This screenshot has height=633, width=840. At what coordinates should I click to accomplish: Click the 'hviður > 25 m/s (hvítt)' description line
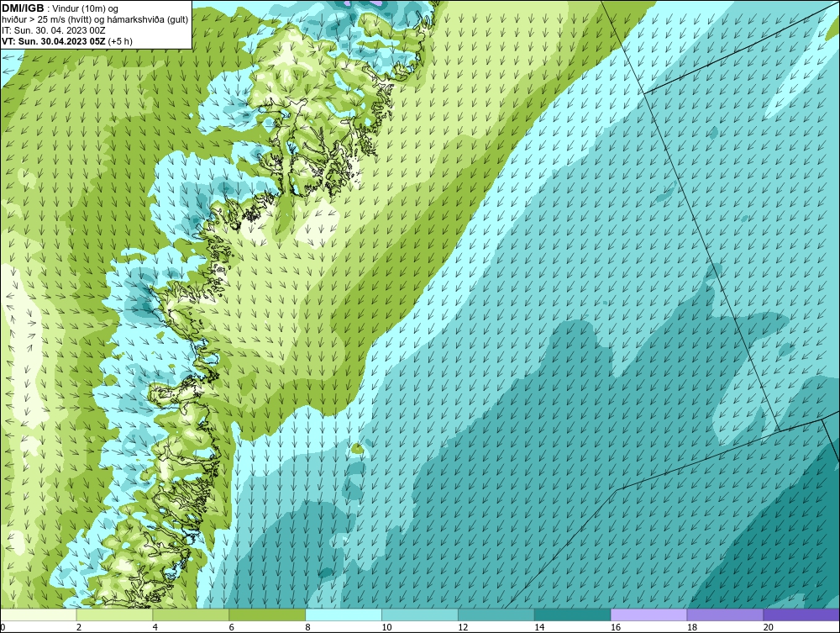tap(94, 19)
